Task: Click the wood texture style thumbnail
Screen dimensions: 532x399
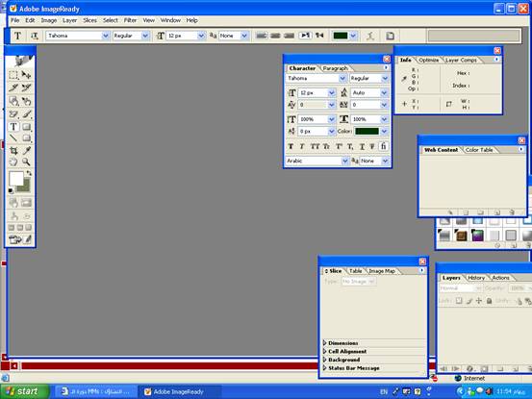Action: [x=461, y=235]
